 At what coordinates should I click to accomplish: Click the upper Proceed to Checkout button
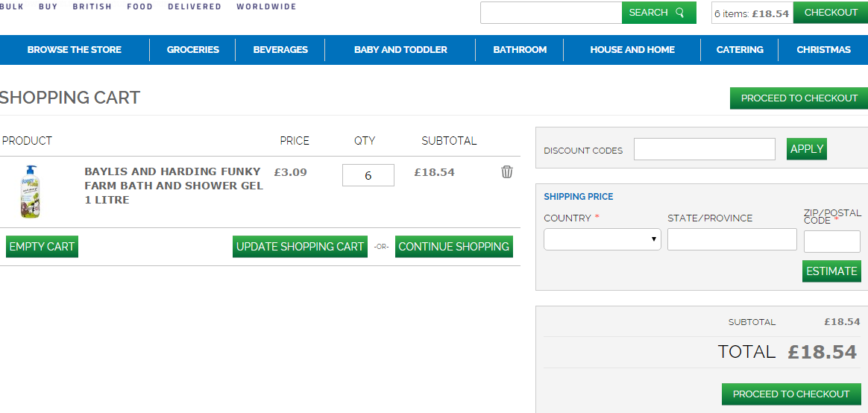coord(799,98)
